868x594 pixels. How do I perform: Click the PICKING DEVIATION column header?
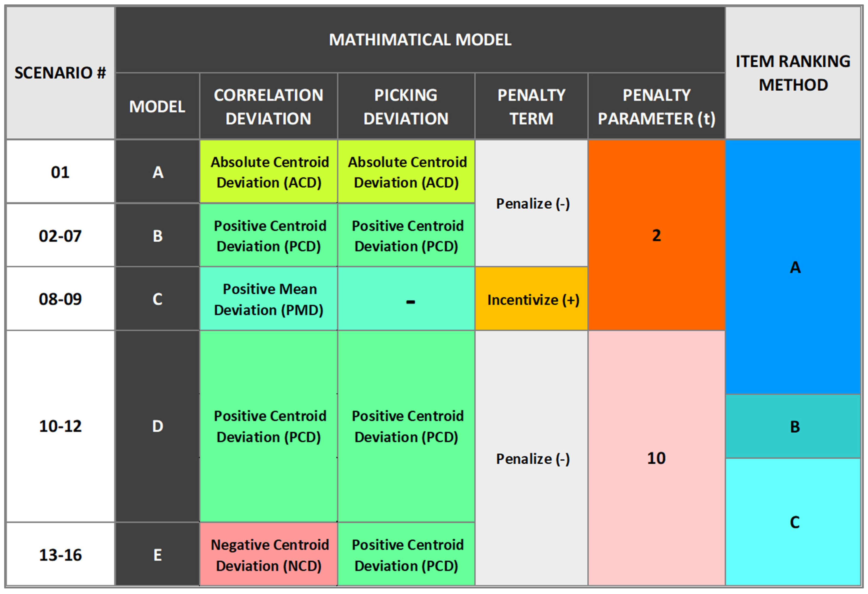pyautogui.click(x=406, y=106)
